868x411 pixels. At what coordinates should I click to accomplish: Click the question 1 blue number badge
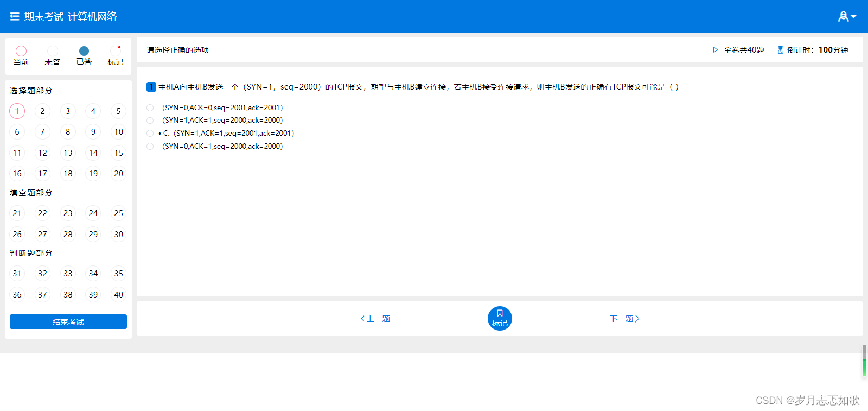[151, 87]
